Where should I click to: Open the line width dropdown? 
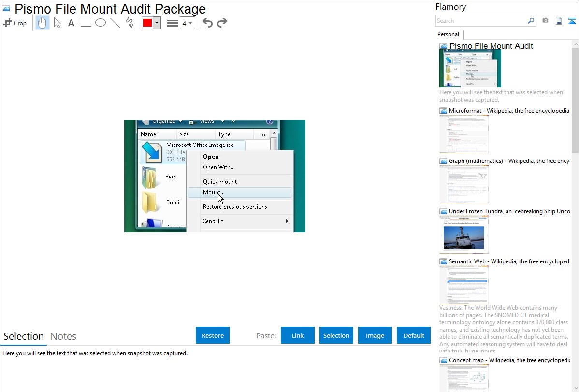(x=188, y=23)
